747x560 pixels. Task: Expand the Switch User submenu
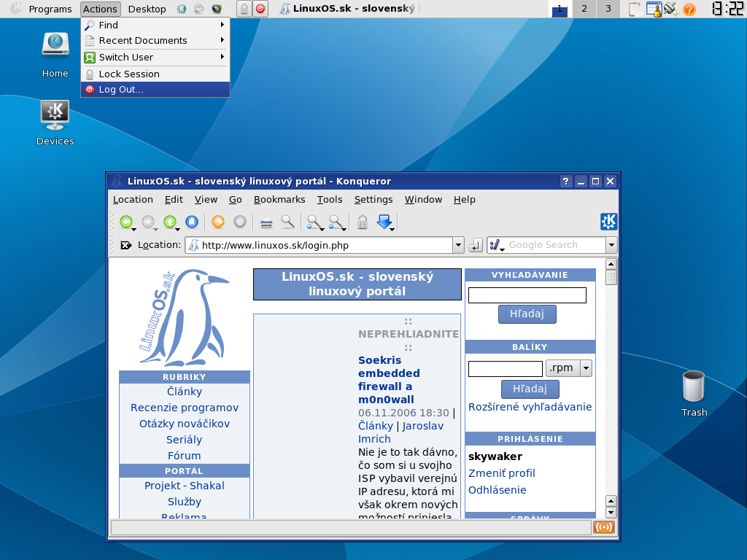155,57
